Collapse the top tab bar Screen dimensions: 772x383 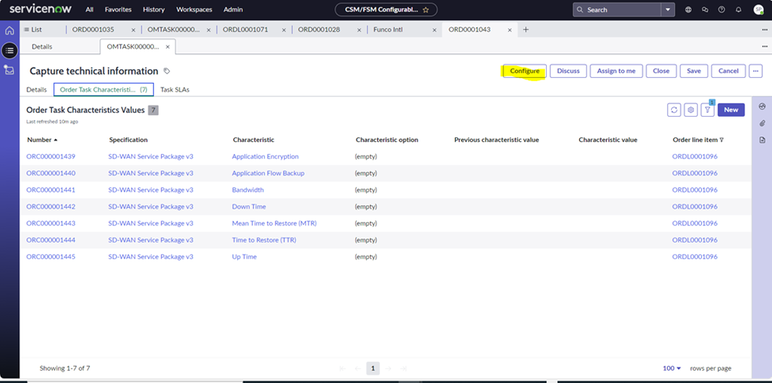pyautogui.click(x=765, y=30)
